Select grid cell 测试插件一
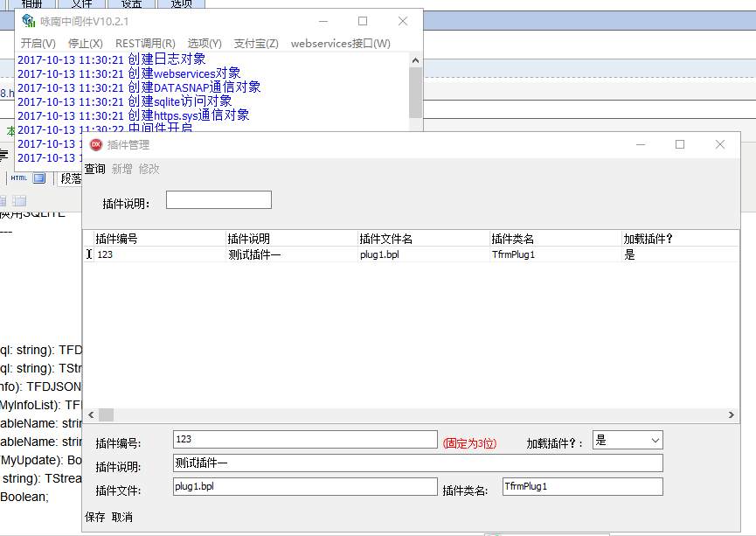The image size is (756, 536). pos(292,254)
